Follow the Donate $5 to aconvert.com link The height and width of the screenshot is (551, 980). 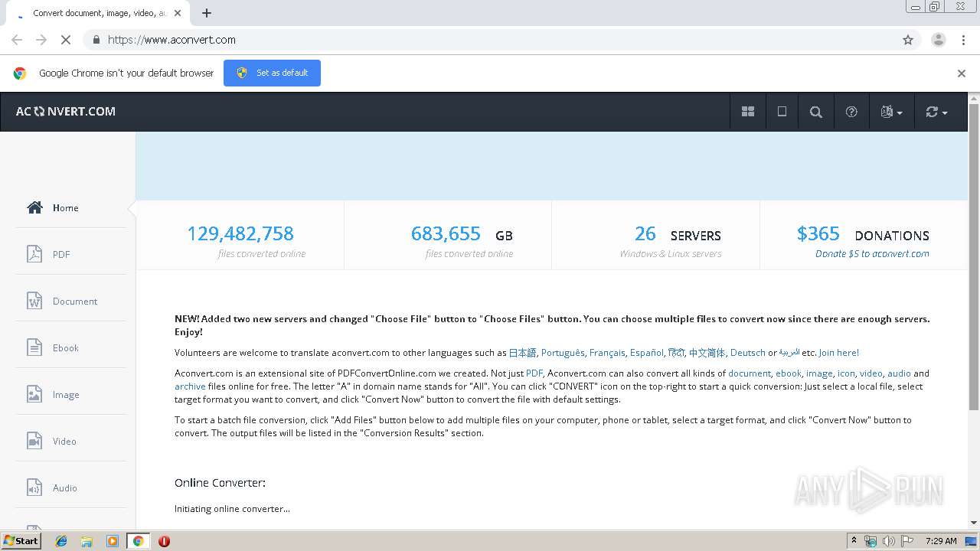point(872,253)
